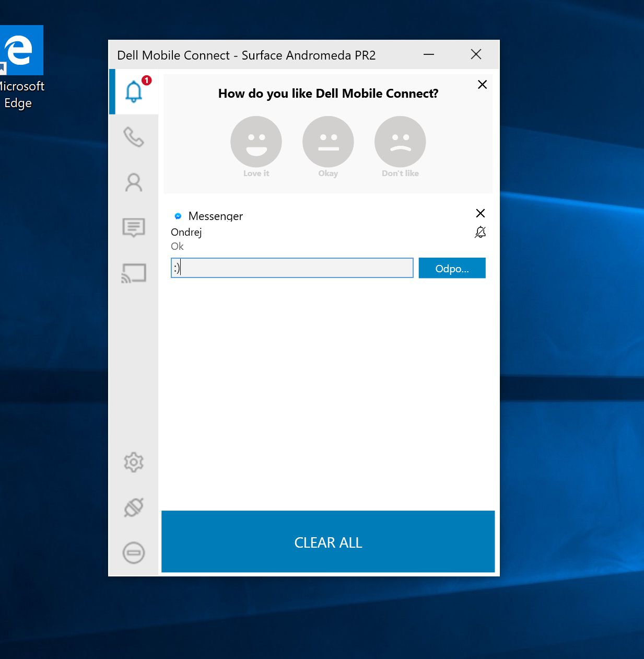Click the Messenger app logo icon
This screenshot has width=644, height=659.
(178, 216)
